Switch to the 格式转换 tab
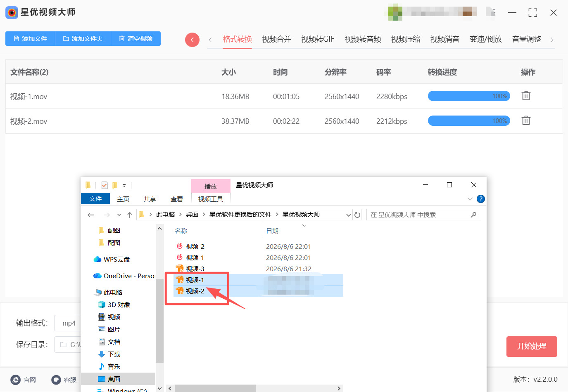The height and width of the screenshot is (392, 568). coord(237,39)
